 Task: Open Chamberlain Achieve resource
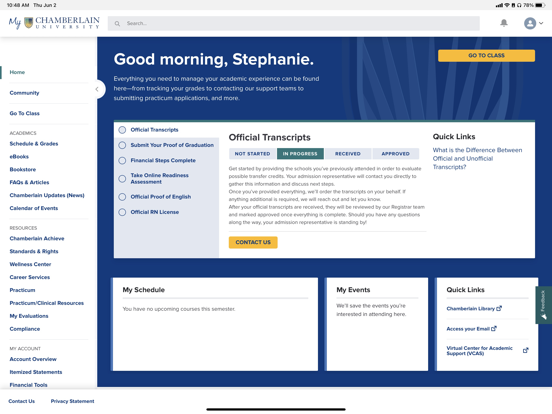tap(37, 238)
